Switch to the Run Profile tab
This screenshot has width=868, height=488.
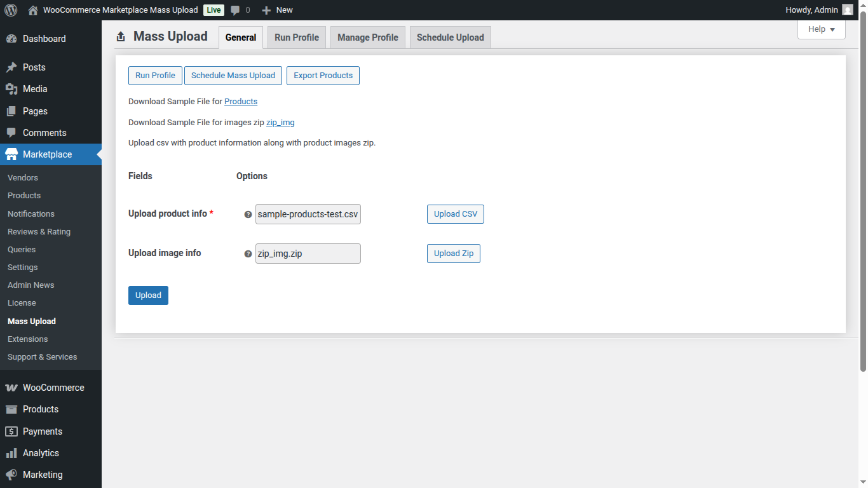[x=296, y=37]
